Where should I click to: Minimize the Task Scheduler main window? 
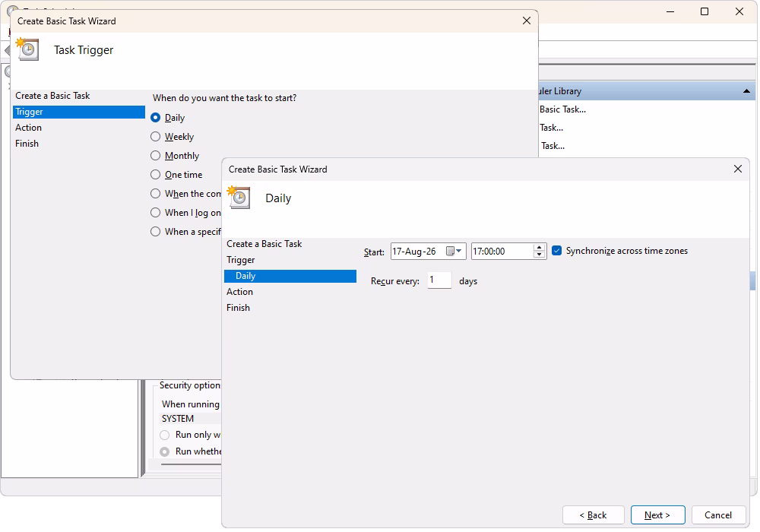[x=670, y=11]
